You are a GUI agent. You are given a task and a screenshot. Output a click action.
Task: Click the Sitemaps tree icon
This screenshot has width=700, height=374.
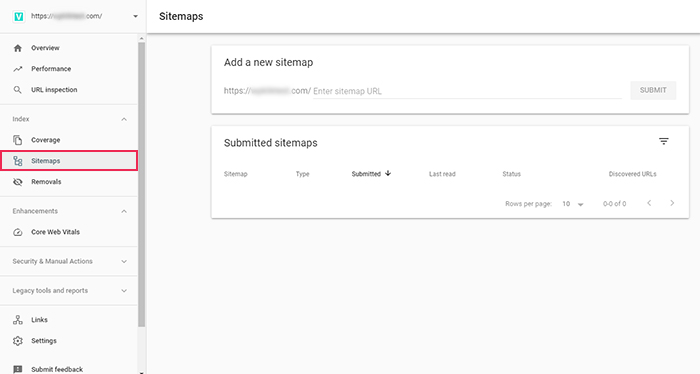pos(17,161)
